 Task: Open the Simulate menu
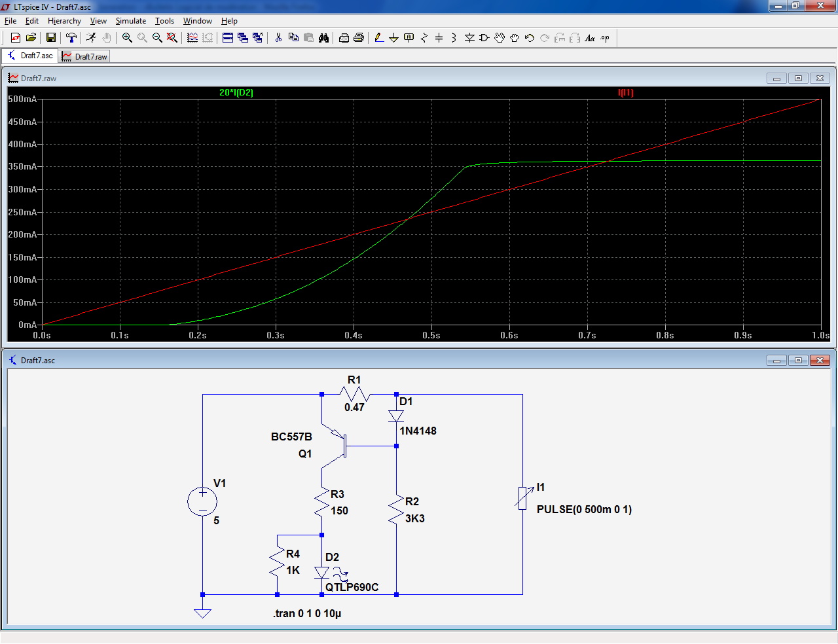[130, 21]
